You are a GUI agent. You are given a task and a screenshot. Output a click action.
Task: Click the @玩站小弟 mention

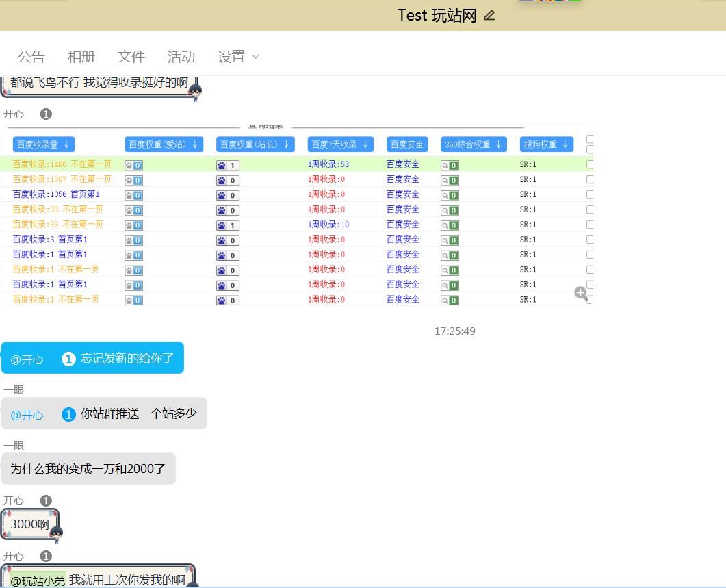[38, 580]
